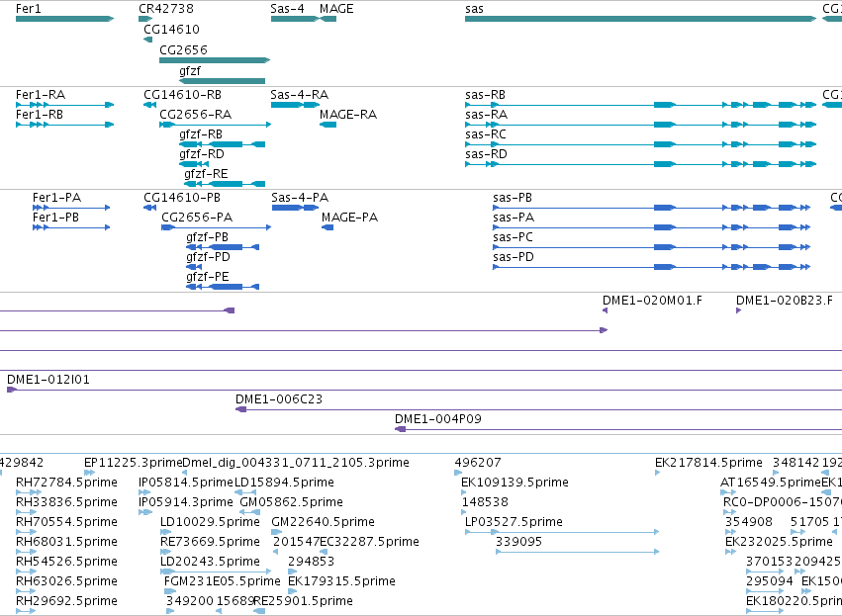Select transcript Fer1-RB
This screenshot has height=616, width=842.
[65, 125]
